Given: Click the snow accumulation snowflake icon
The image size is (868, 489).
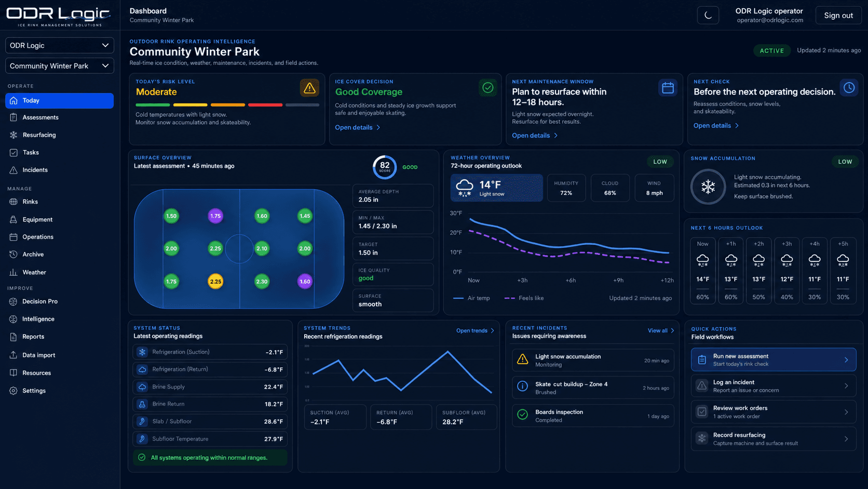Looking at the screenshot, I should 708,187.
